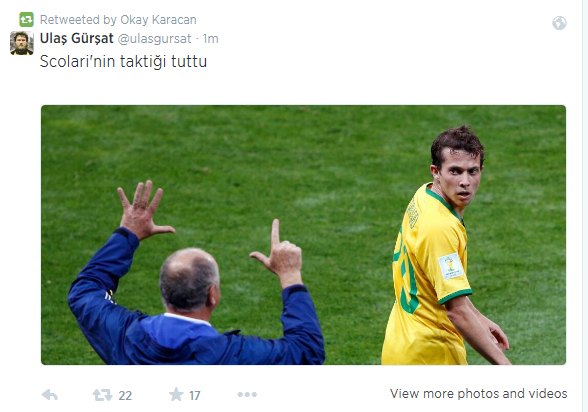588x412 pixels.
Task: Retweet this tweet using the retweet icon
Action: (102, 395)
